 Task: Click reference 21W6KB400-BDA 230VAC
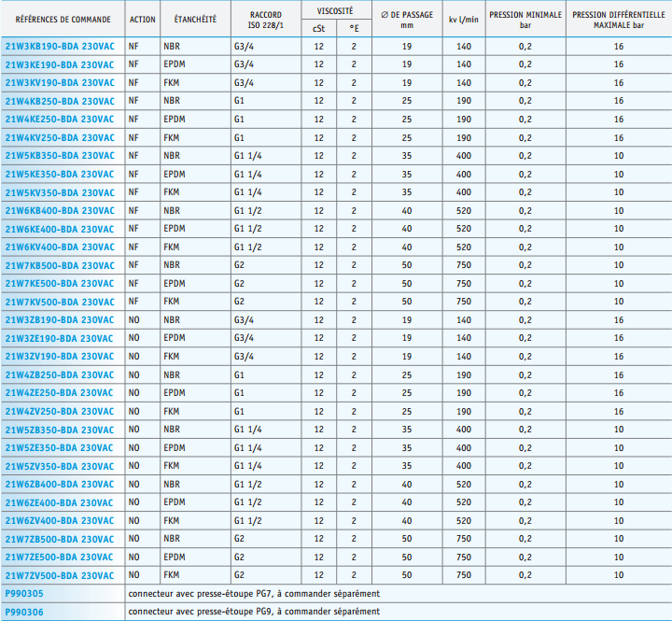pos(60,210)
